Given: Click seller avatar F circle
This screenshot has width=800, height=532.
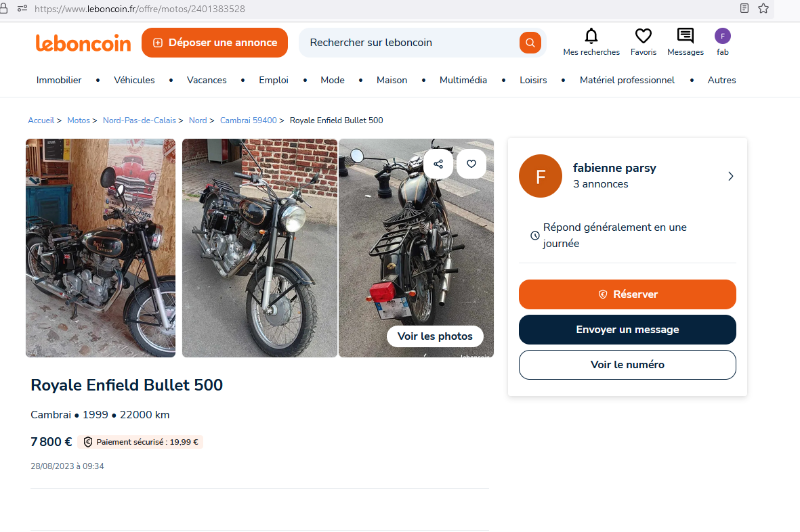Looking at the screenshot, I should coord(540,176).
